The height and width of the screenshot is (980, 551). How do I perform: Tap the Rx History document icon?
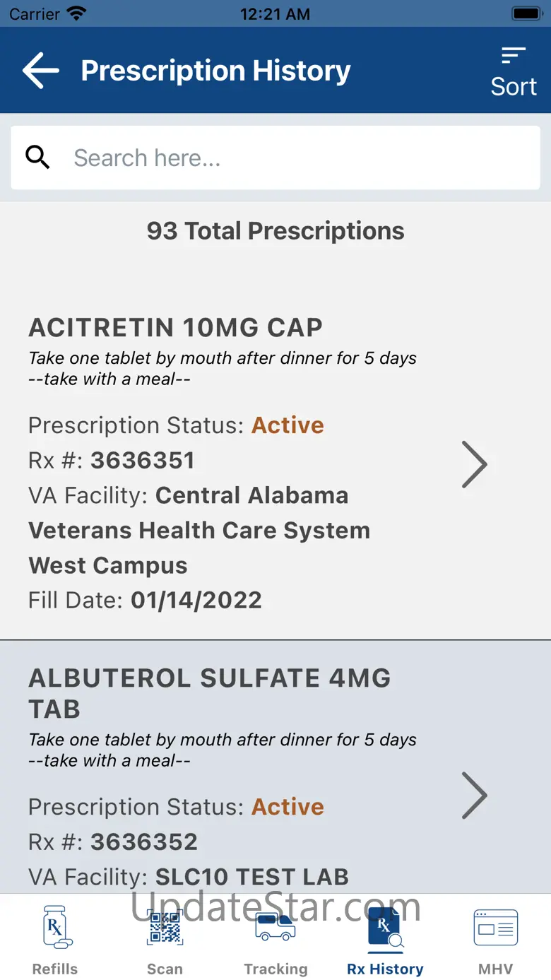(385, 928)
